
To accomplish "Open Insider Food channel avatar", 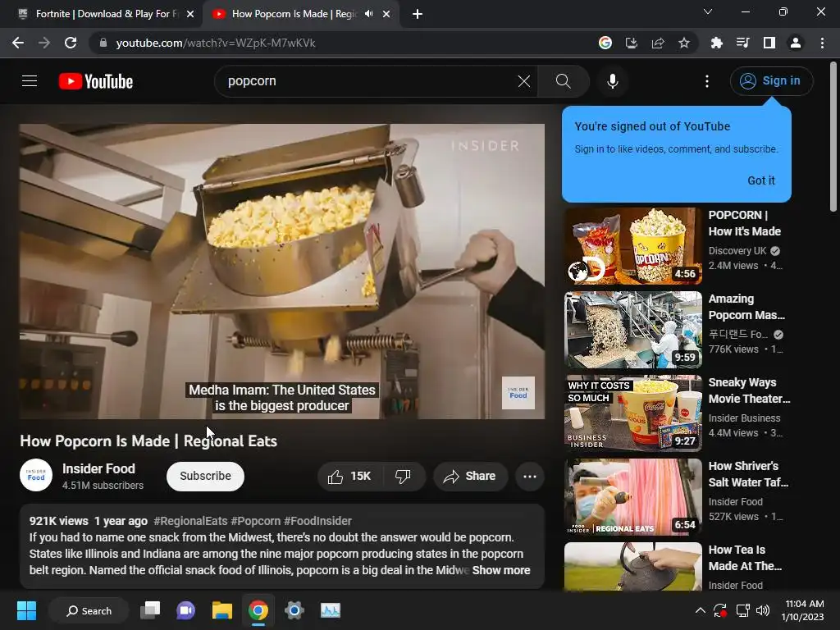I will [36, 475].
